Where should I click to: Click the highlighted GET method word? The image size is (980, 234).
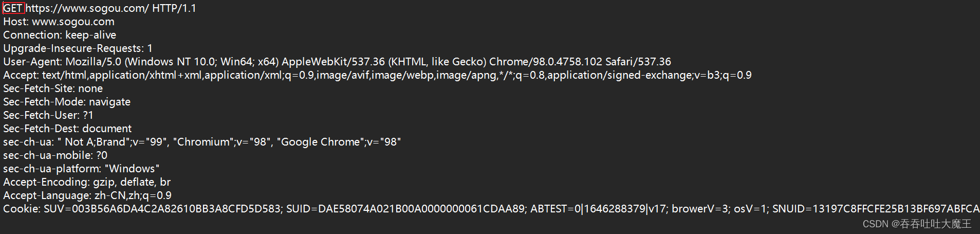(13, 8)
